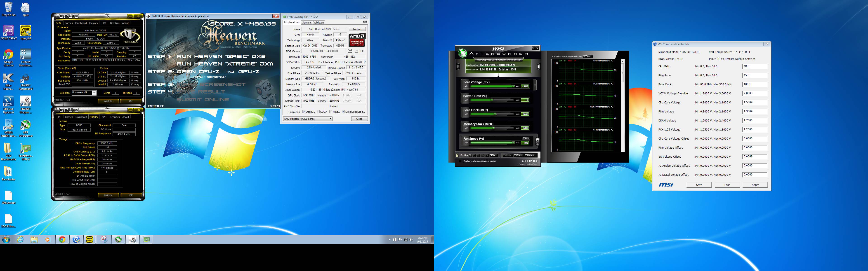
Task: Open the cpuz folder icon on desktop
Action: coord(26,9)
